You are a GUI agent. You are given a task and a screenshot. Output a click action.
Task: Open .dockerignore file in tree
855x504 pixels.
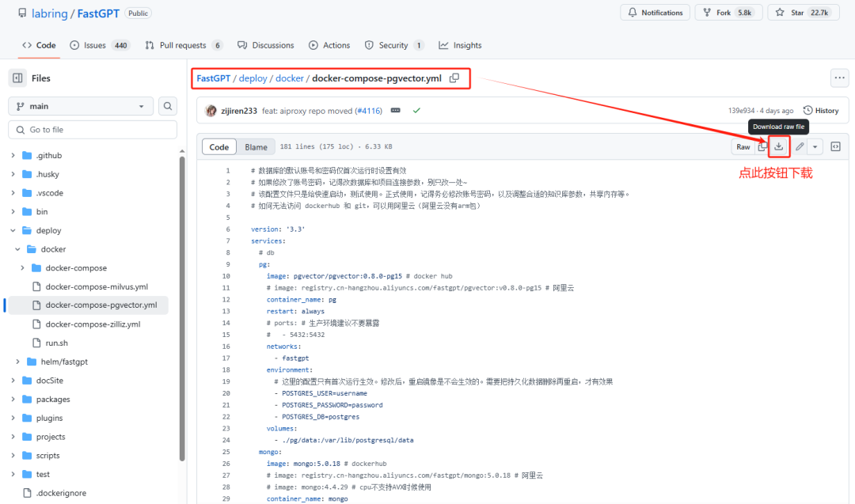coord(61,493)
